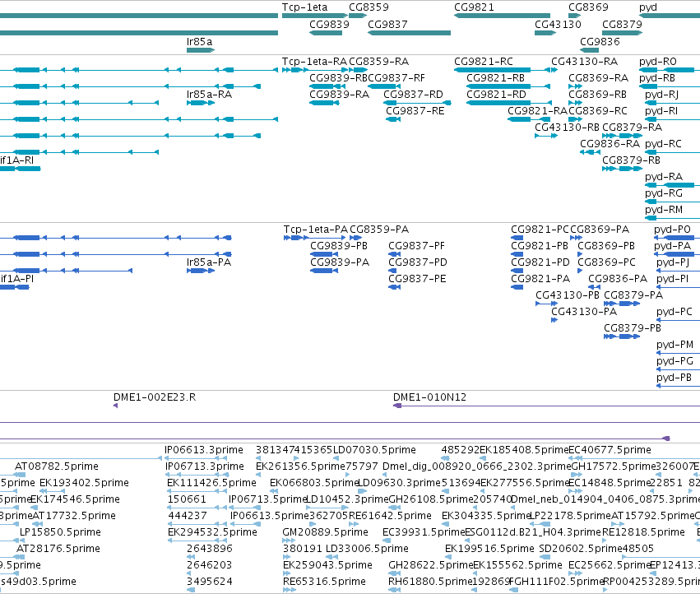The image size is (700, 594).
Task: Open transcript CG43130-RB
Action: coord(567,128)
